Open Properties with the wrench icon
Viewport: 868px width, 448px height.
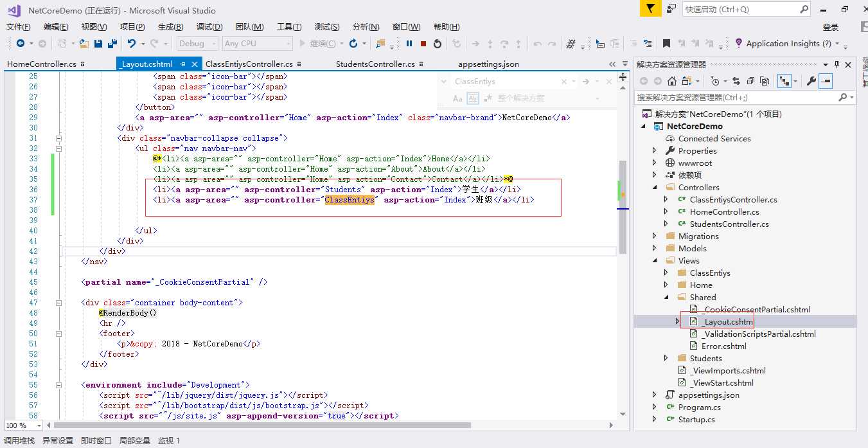click(x=811, y=81)
